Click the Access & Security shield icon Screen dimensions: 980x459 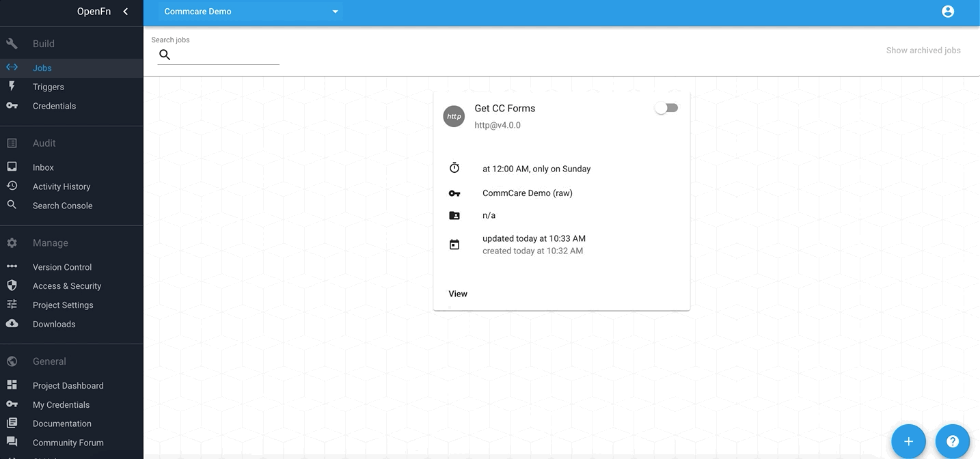pyautogui.click(x=12, y=286)
